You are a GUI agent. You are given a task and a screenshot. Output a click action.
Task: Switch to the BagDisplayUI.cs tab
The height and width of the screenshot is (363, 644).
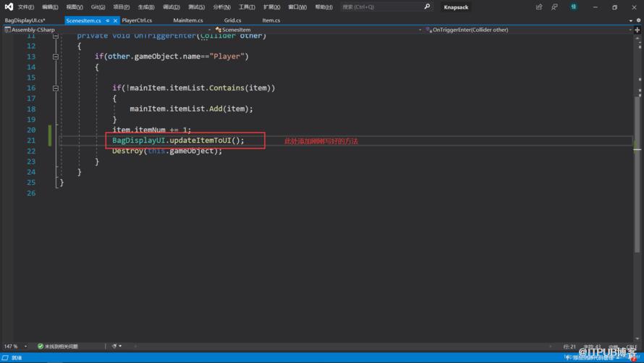coord(25,20)
